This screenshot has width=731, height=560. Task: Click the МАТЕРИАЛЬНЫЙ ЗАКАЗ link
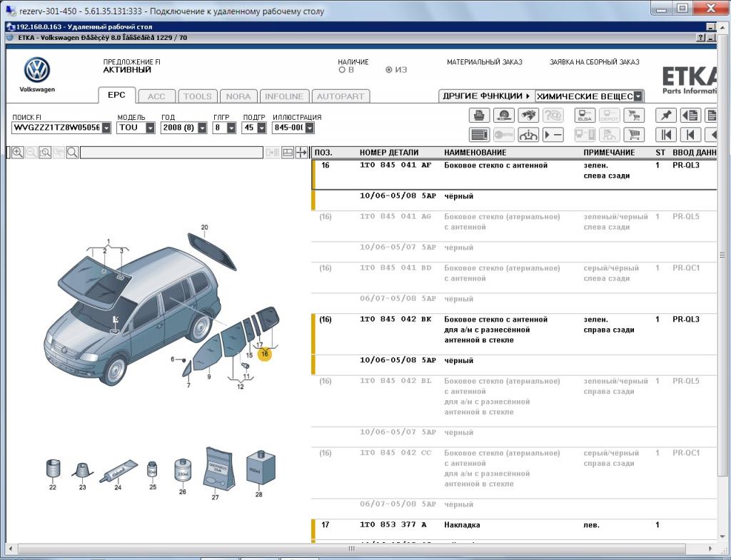[485, 62]
